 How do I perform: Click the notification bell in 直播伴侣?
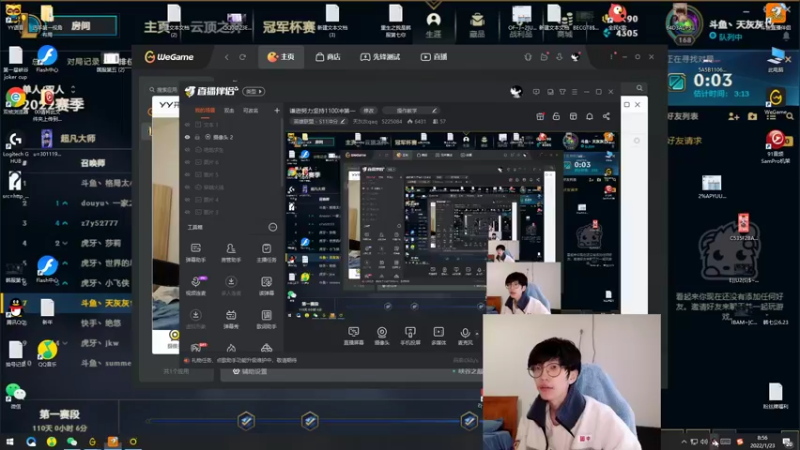(589, 116)
